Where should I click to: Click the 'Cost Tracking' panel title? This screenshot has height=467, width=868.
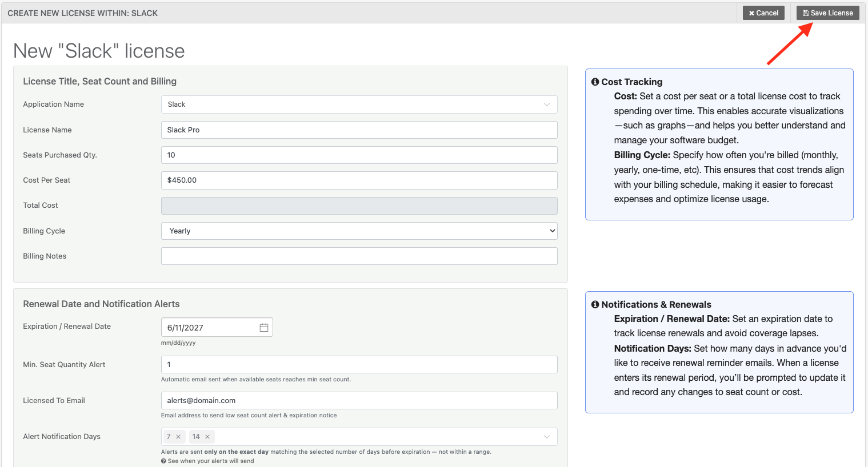coord(632,82)
